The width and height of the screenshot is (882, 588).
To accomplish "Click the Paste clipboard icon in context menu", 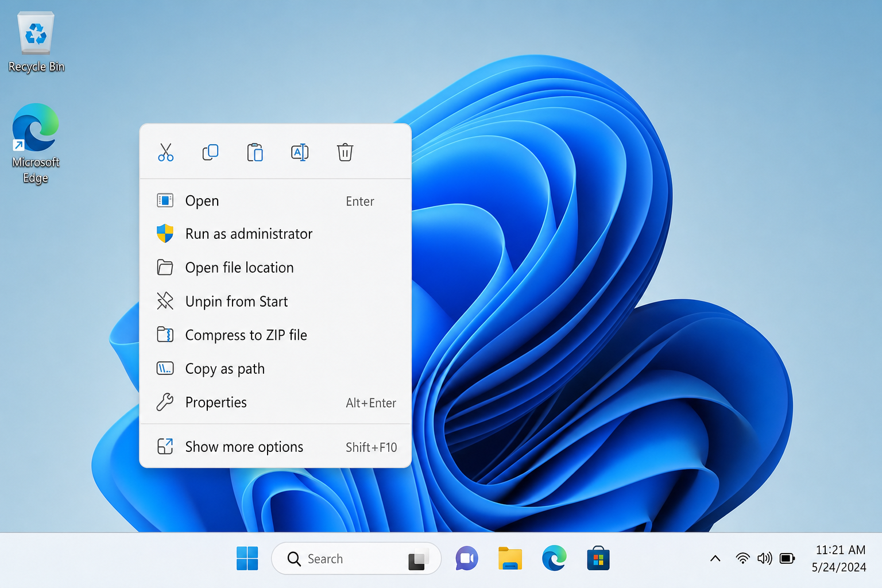I will point(255,152).
